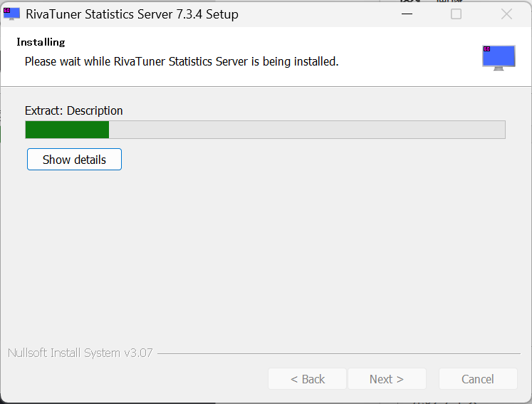Image resolution: width=532 pixels, height=404 pixels.
Task: Click the bold "Installing" heading
Action: tap(41, 42)
